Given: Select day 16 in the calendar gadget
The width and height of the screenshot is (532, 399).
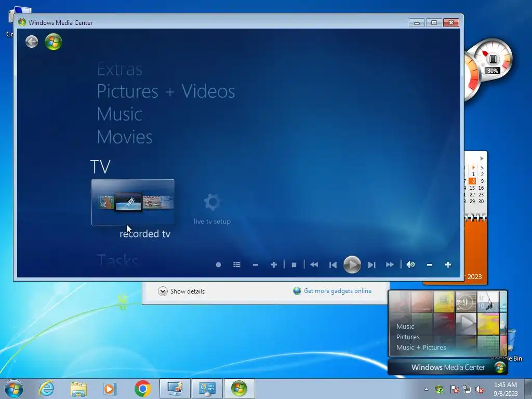Looking at the screenshot, I should pyautogui.click(x=481, y=188).
